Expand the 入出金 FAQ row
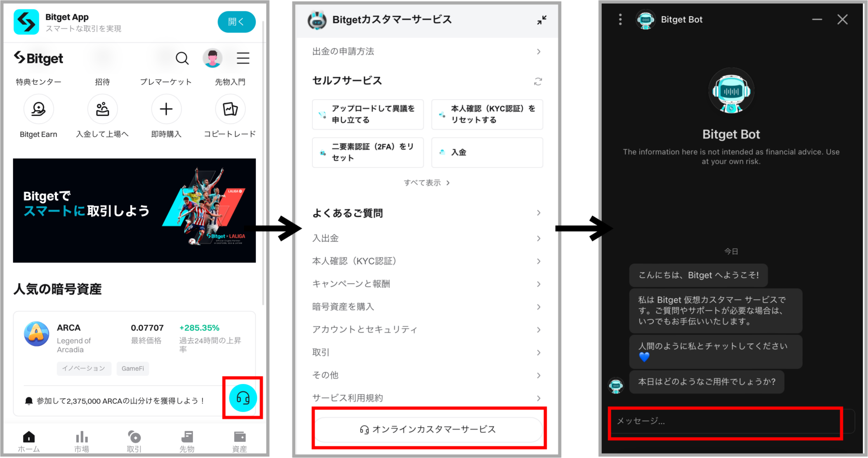 click(x=427, y=238)
